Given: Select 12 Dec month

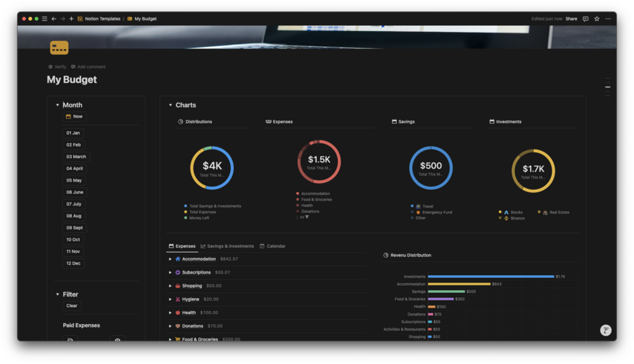Looking at the screenshot, I should pyautogui.click(x=73, y=263).
